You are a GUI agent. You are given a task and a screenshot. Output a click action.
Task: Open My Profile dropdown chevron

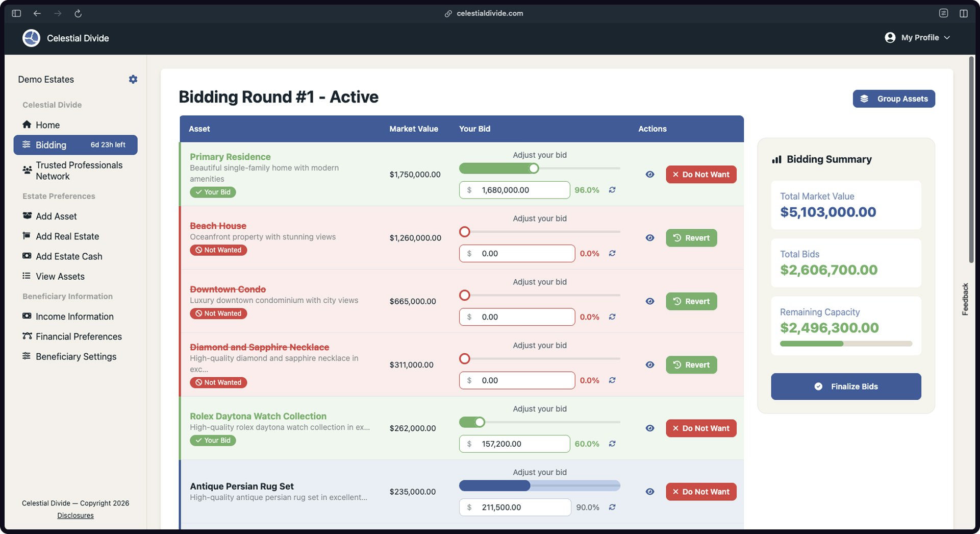coord(947,38)
